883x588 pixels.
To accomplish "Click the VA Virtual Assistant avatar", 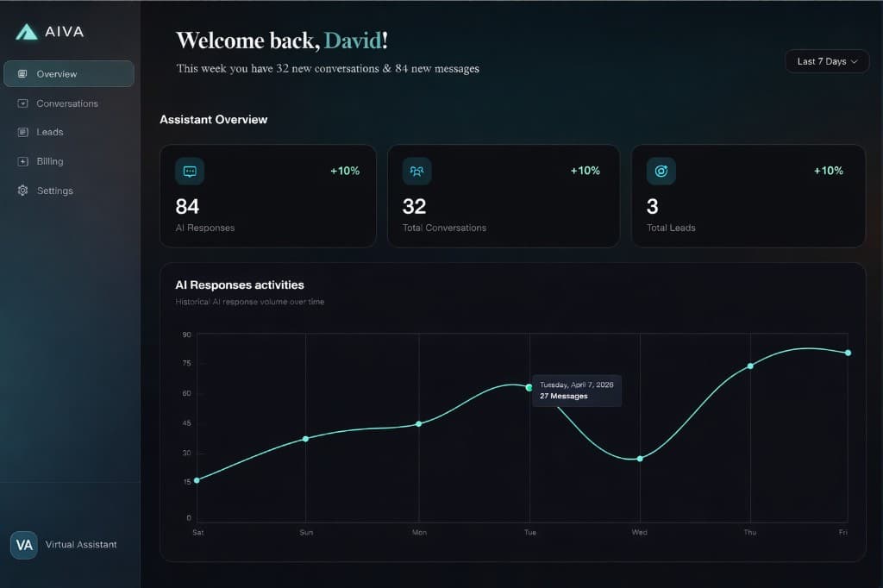I will (24, 544).
